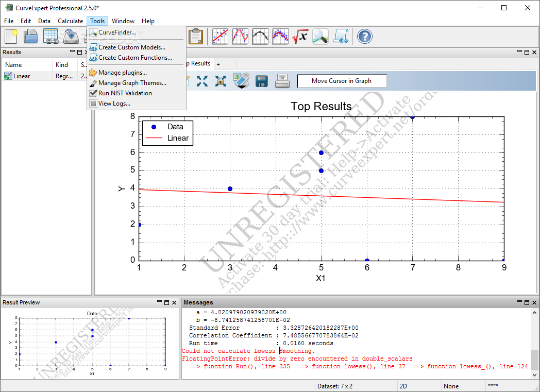Maximize the Result Preview panel

[166, 302]
